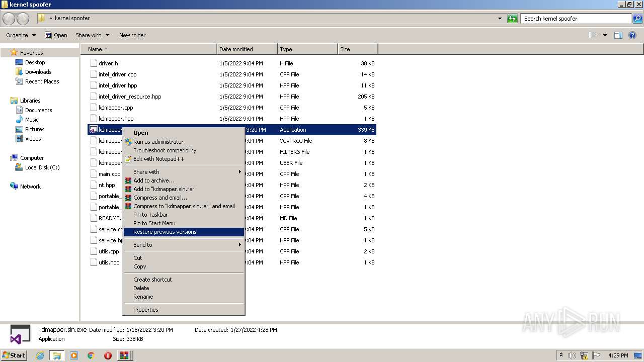The width and height of the screenshot is (644, 362).
Task: Click the Forward navigation arrow
Action: pyautogui.click(x=23, y=19)
